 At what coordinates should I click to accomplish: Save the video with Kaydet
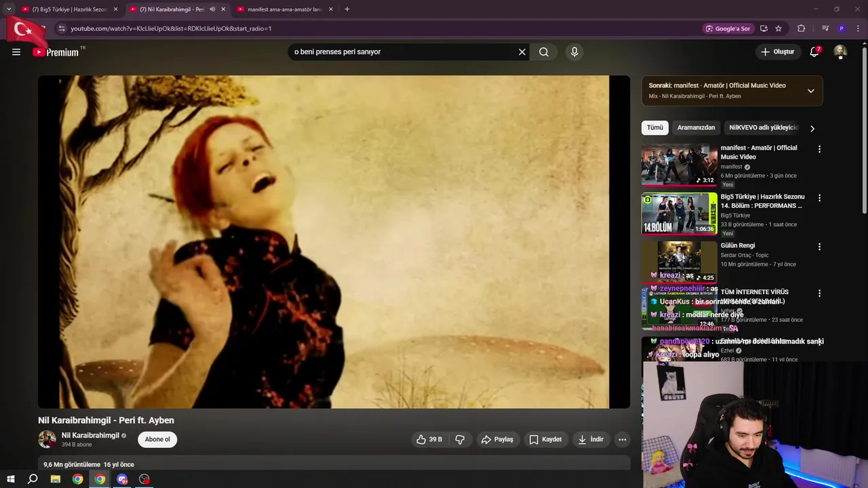[545, 440]
